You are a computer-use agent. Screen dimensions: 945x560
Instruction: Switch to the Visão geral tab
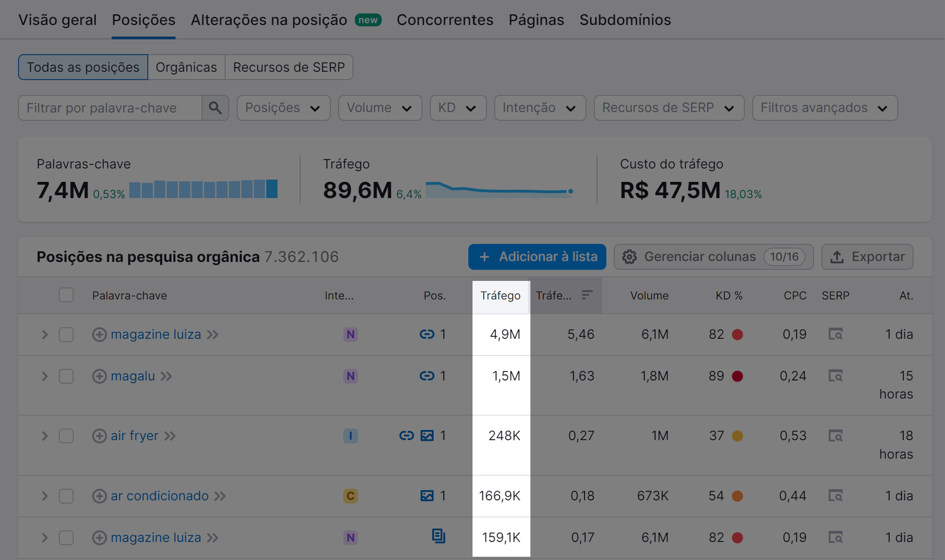(58, 20)
